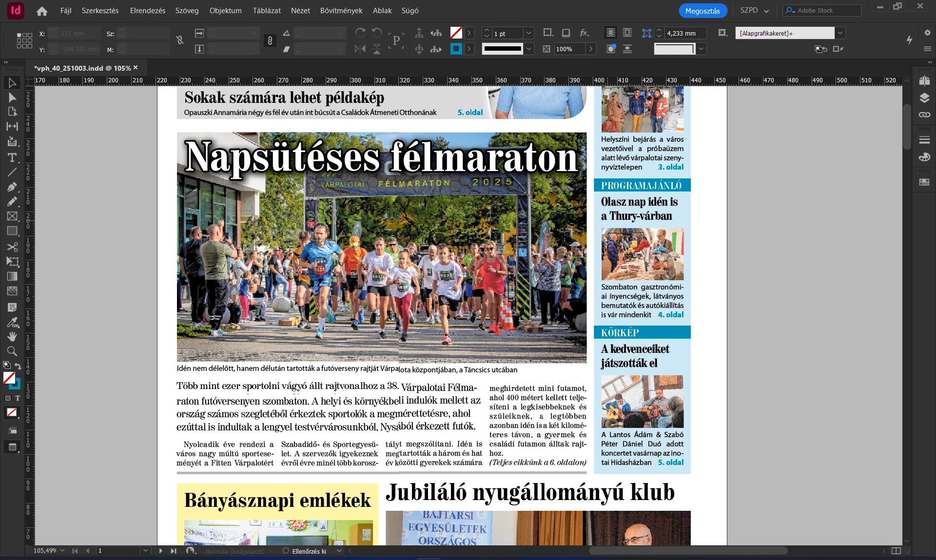Choose the Direct Selection tool
The image size is (936, 560).
[12, 97]
